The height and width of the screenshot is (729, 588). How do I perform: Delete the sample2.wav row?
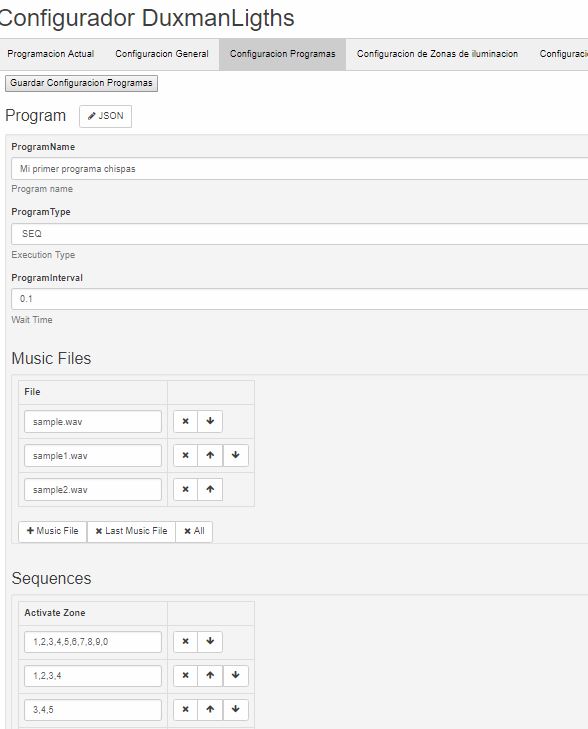pos(185,489)
